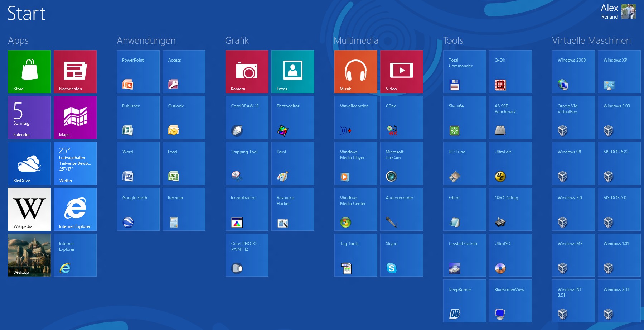Start Publisher

pos(138,118)
